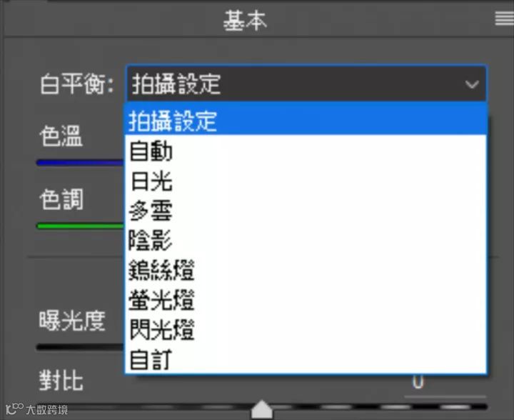The image size is (514, 420).
Task: Choose 自訂 custom white balance option
Action: (x=306, y=359)
